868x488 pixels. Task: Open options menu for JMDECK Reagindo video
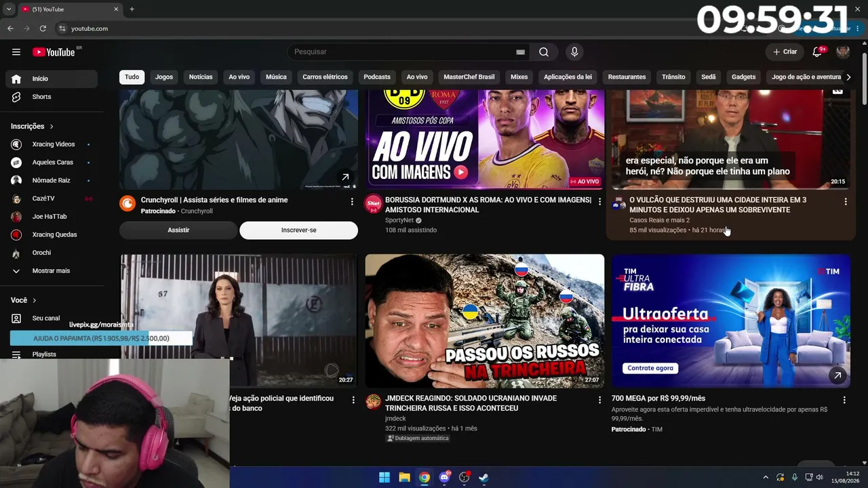[599, 401]
